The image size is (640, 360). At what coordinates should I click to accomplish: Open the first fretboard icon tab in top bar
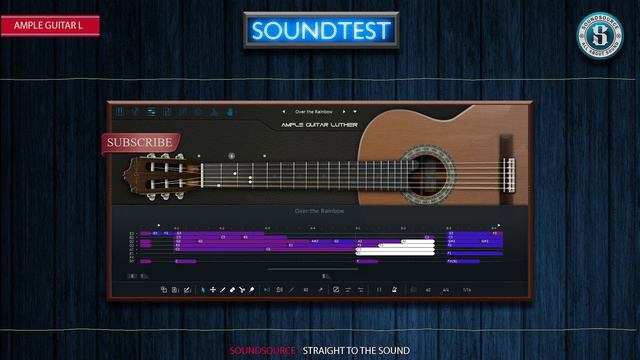(x=120, y=111)
